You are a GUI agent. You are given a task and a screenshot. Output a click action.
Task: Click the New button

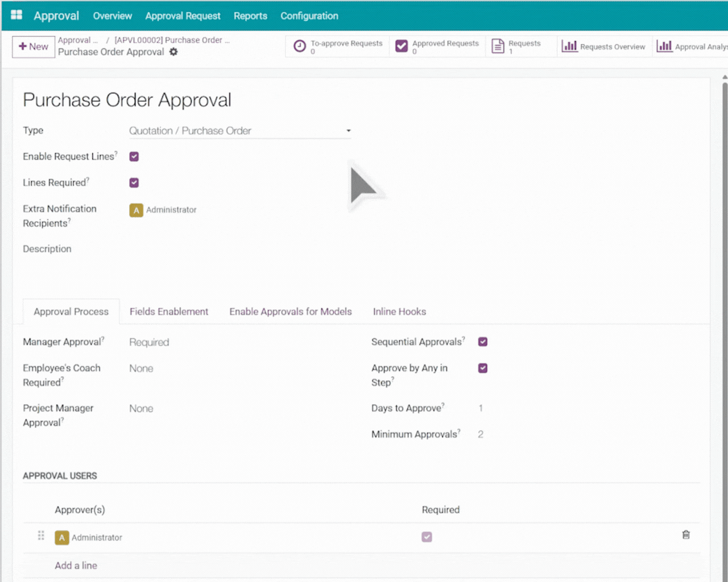click(34, 47)
